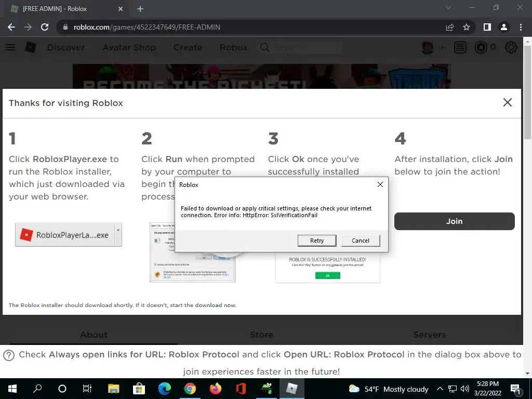Click the Robux balance icon
Screen dimensions: 532x399
pos(481,47)
